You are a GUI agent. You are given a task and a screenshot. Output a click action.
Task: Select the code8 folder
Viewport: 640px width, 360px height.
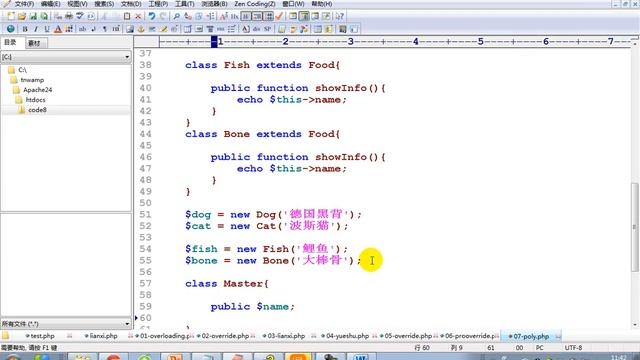pos(32,110)
